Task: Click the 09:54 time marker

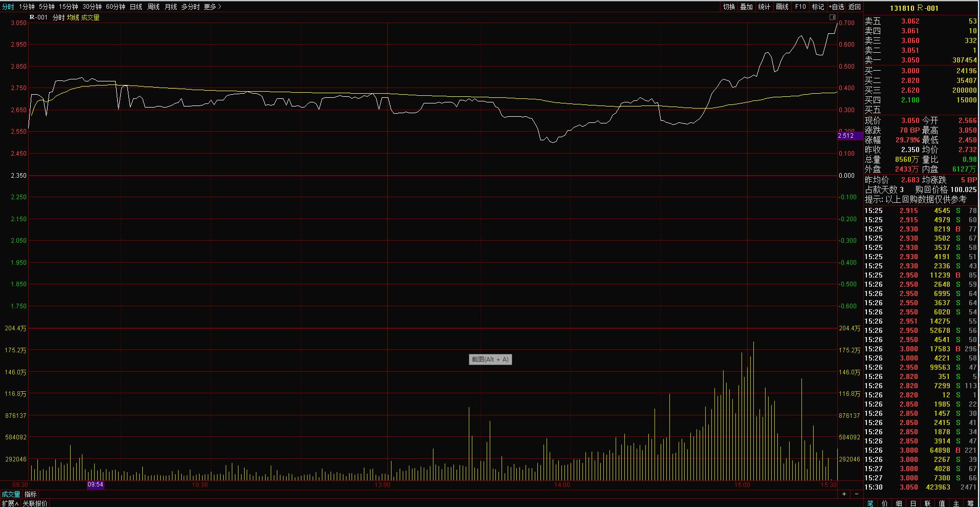Action: click(96, 484)
